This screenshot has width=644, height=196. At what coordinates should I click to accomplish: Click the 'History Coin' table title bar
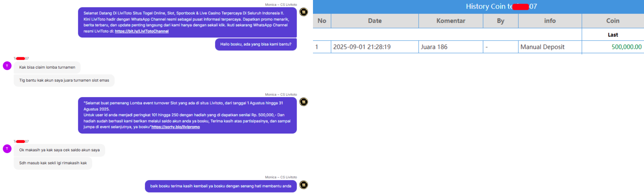(x=478, y=7)
